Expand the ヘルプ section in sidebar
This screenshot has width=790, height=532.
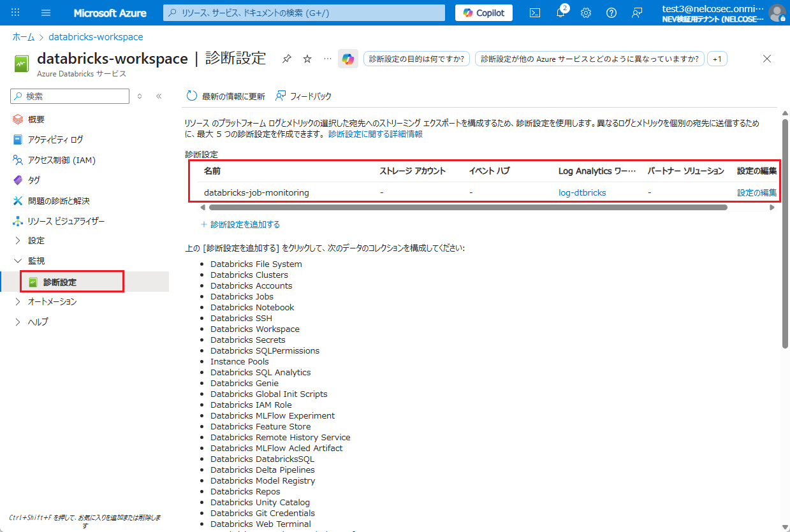pyautogui.click(x=38, y=322)
